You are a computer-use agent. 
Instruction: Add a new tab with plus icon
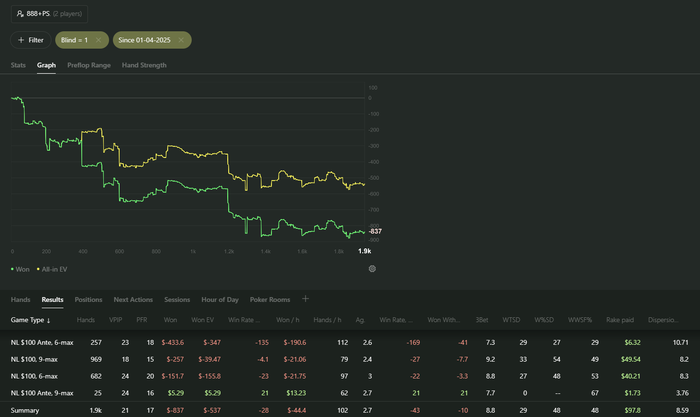[x=306, y=298]
